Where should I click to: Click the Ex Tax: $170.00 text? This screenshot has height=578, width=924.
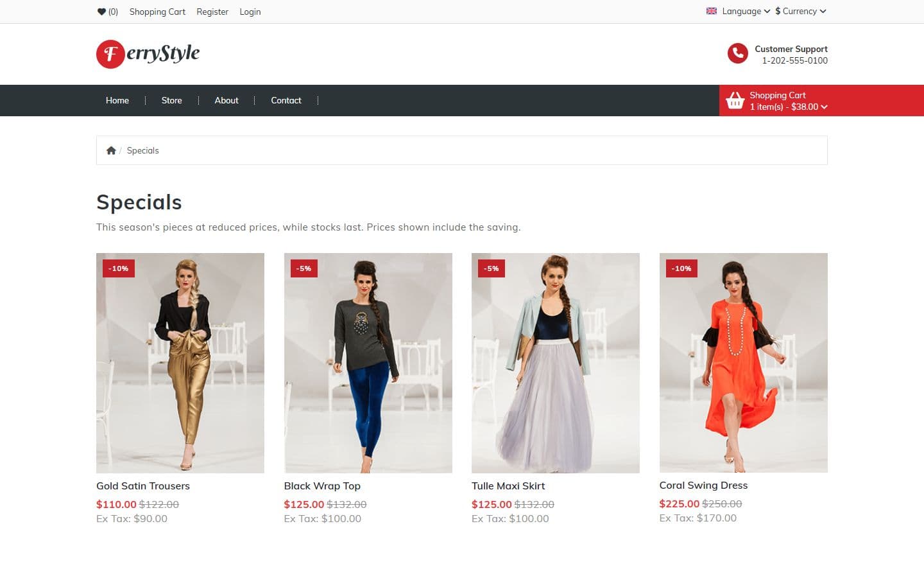[x=698, y=518]
